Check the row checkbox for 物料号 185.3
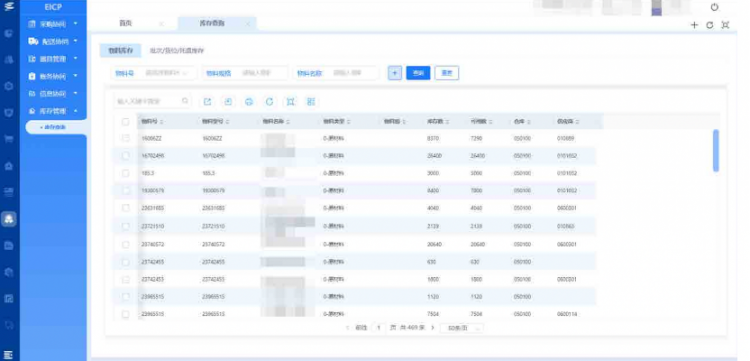750x361 pixels. pyautogui.click(x=125, y=173)
